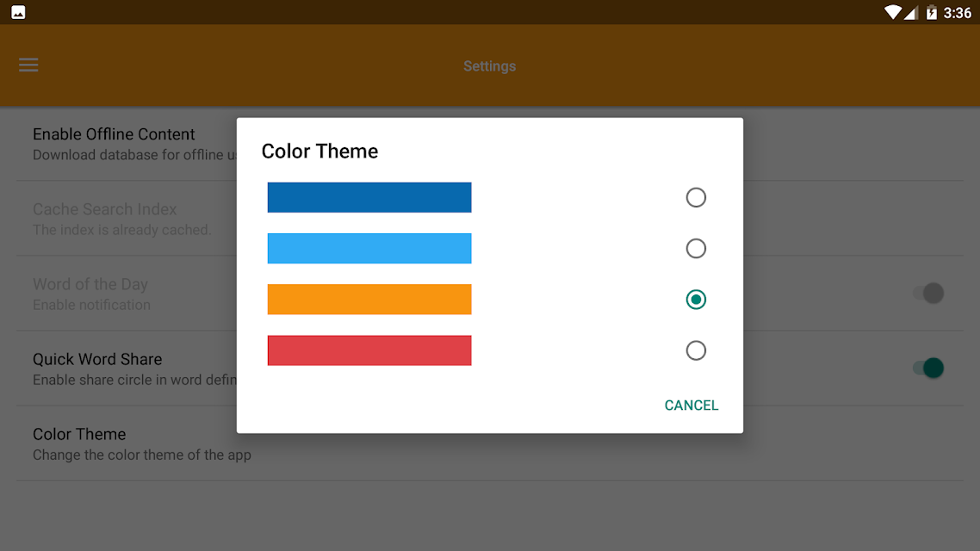Cancel the Color Theme dialog
Screen dimensions: 980x551
(692, 406)
